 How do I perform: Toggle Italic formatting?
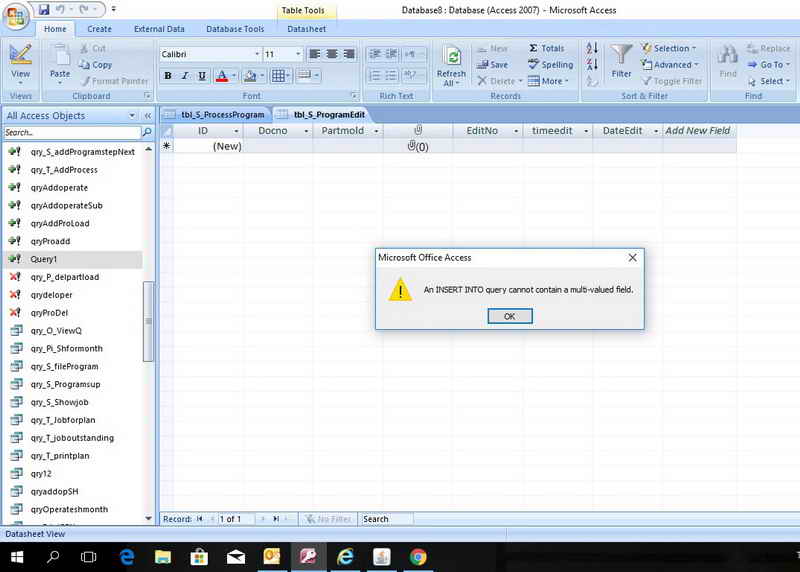pyautogui.click(x=185, y=76)
